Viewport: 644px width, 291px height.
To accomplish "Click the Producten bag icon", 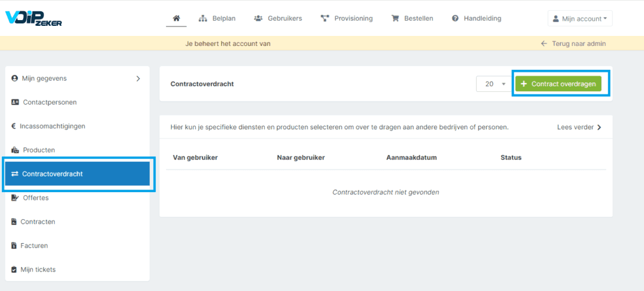I will tap(15, 150).
